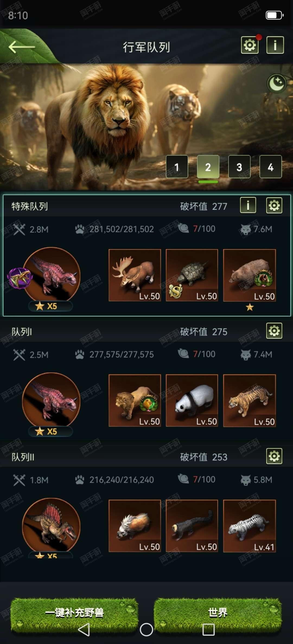Open the 特殊队列 settings gear

point(274,205)
